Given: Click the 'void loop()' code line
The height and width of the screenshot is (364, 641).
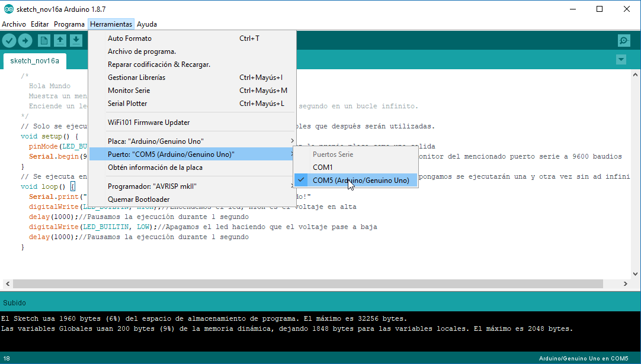Looking at the screenshot, I should click(47, 186).
